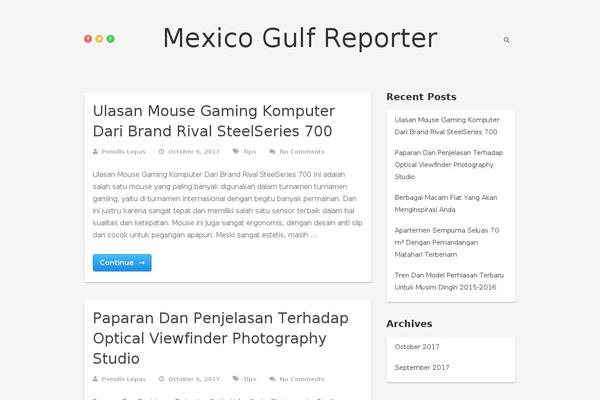Open the Paparan Dan Penjelasan post title

(x=220, y=338)
